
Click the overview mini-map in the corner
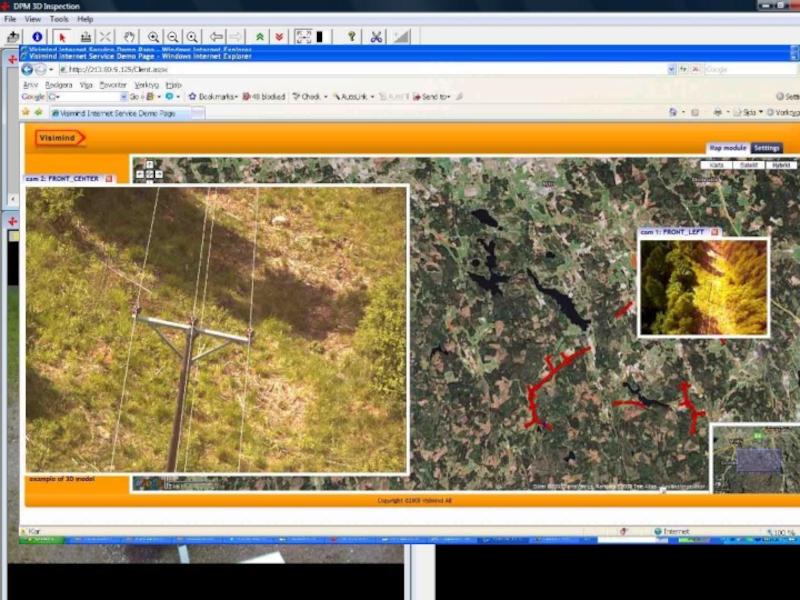756,459
